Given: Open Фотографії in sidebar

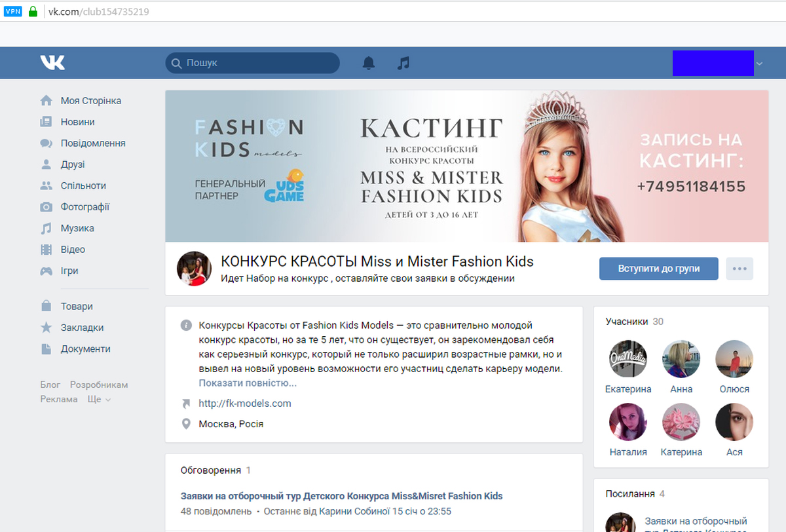Looking at the screenshot, I should pos(85,207).
